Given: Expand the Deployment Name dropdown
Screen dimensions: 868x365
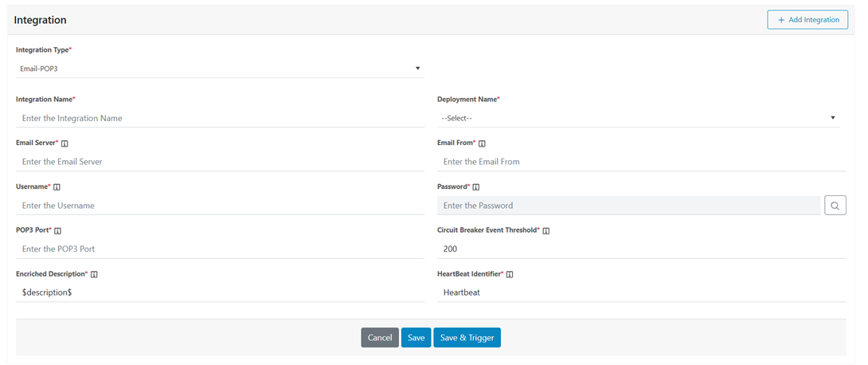Looking at the screenshot, I should [638, 118].
